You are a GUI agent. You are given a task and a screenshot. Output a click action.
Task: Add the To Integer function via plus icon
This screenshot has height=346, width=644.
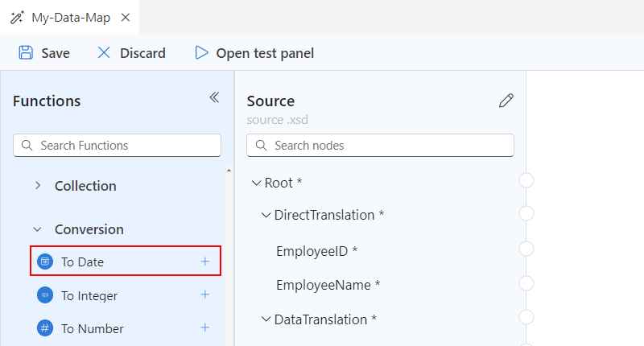coord(205,295)
